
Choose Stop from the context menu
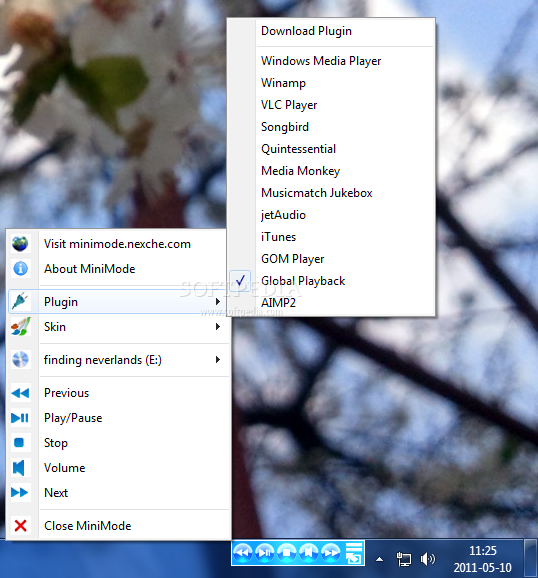(118, 443)
